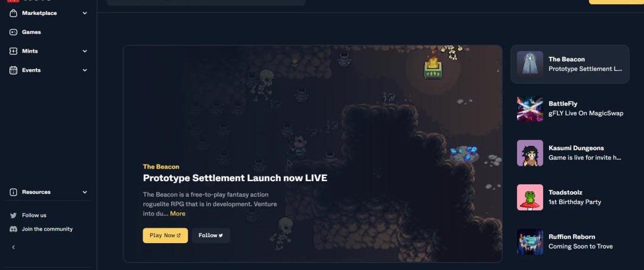Click the Discord Join the community icon
The image size is (644, 270).
point(13,229)
